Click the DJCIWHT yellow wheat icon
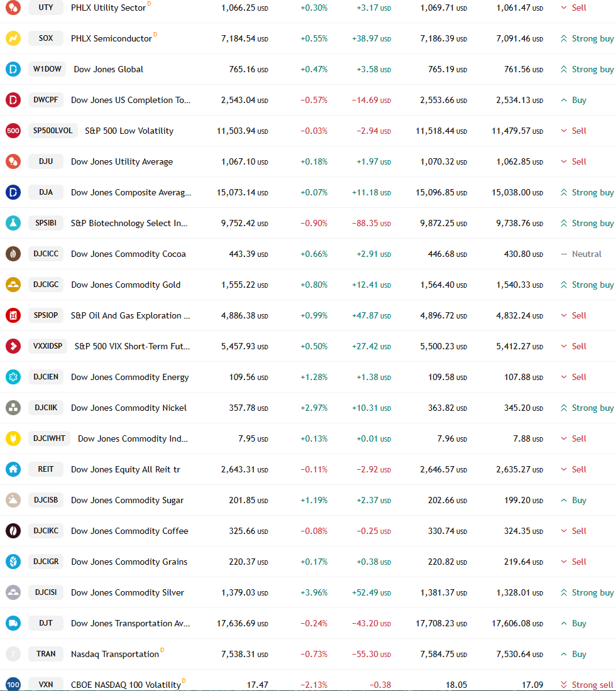The height and width of the screenshot is (691, 616). tap(13, 438)
